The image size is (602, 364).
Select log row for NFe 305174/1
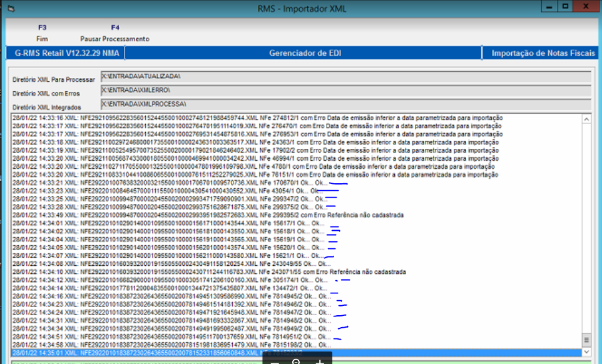click(x=297, y=280)
